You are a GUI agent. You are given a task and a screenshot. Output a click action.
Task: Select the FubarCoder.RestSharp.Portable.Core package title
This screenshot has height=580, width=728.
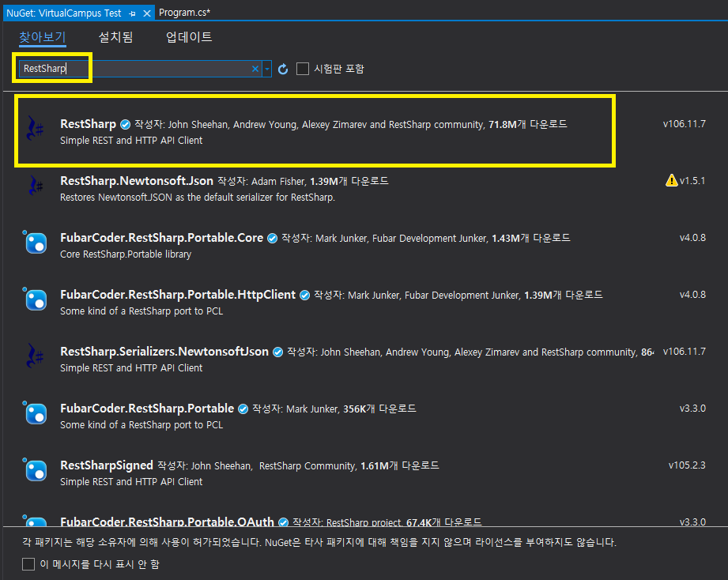[x=161, y=238]
